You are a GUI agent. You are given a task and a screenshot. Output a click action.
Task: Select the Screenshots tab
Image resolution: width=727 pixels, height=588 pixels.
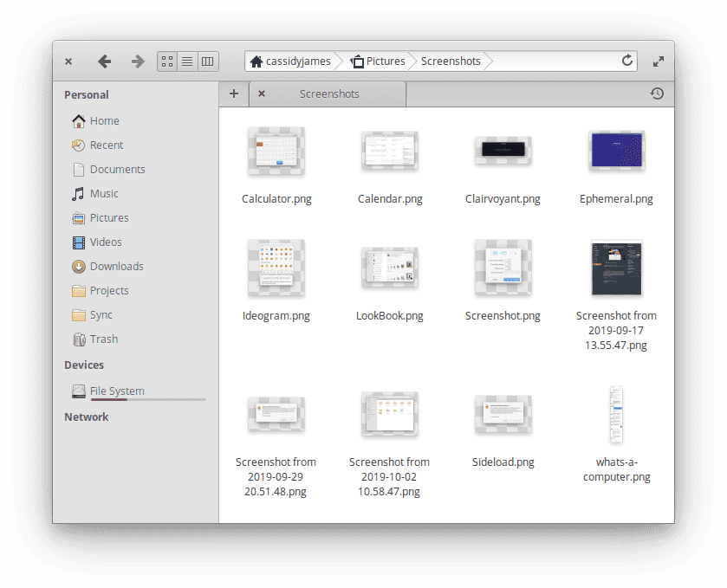click(x=329, y=94)
